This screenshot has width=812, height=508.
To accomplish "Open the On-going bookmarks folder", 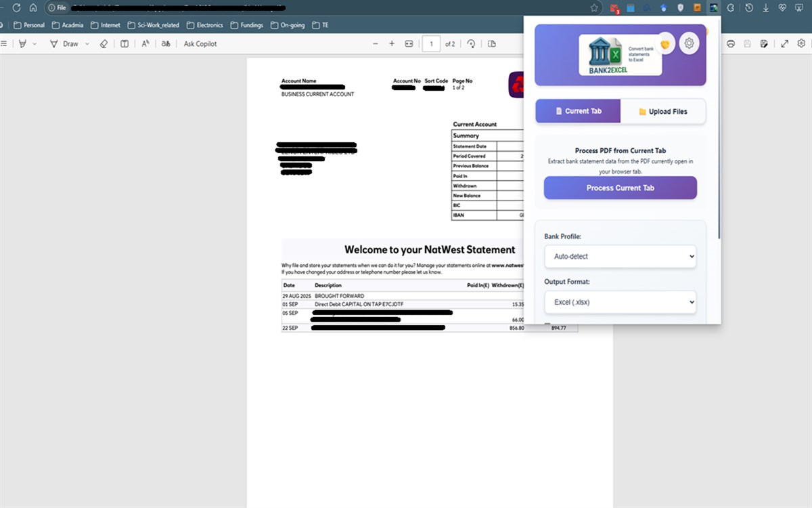I will pyautogui.click(x=288, y=25).
